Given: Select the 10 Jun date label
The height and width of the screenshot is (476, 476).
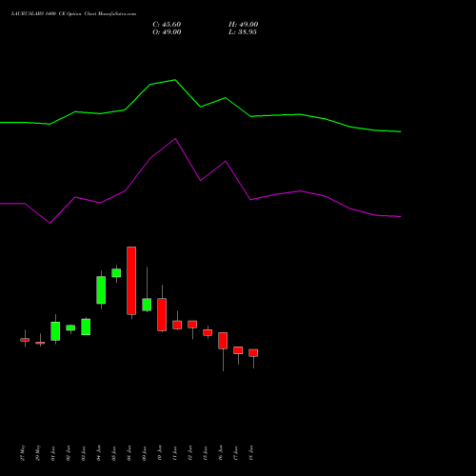Looking at the screenshot, I should 160,453.
